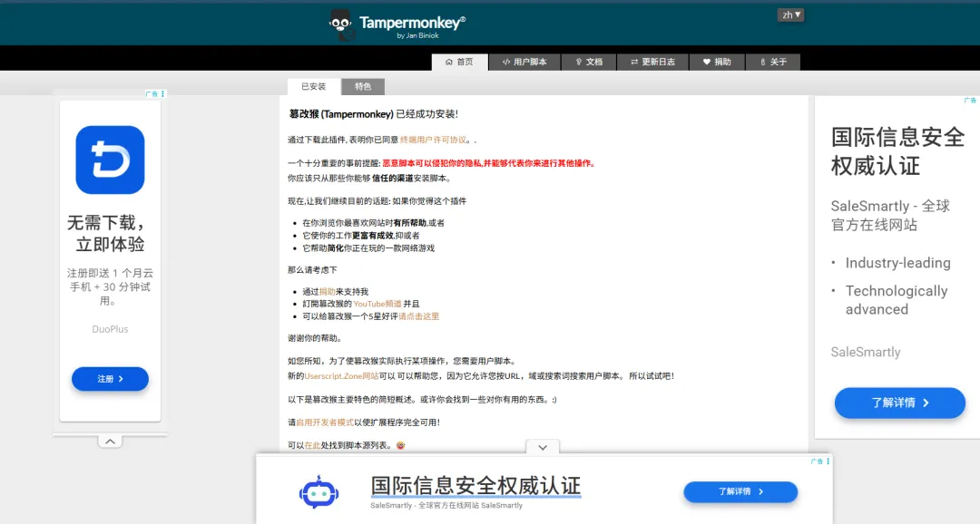980x524 pixels.
Task: Collapse the bottom banner with down chevron
Action: click(543, 447)
